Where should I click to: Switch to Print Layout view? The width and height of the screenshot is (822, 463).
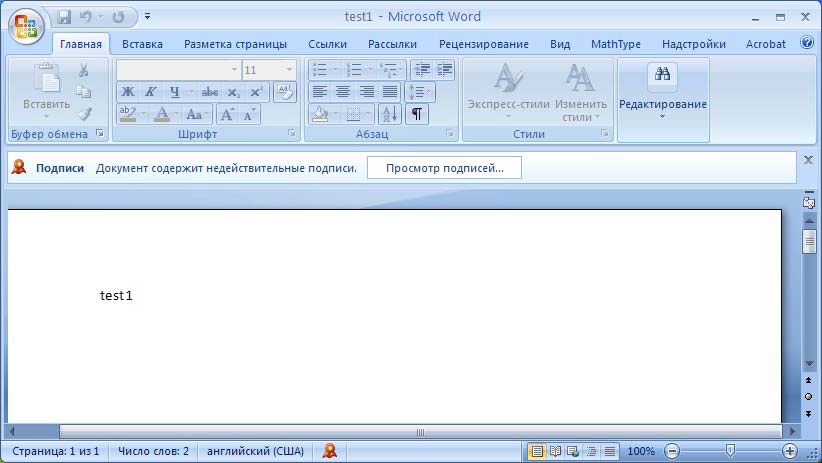[x=537, y=451]
